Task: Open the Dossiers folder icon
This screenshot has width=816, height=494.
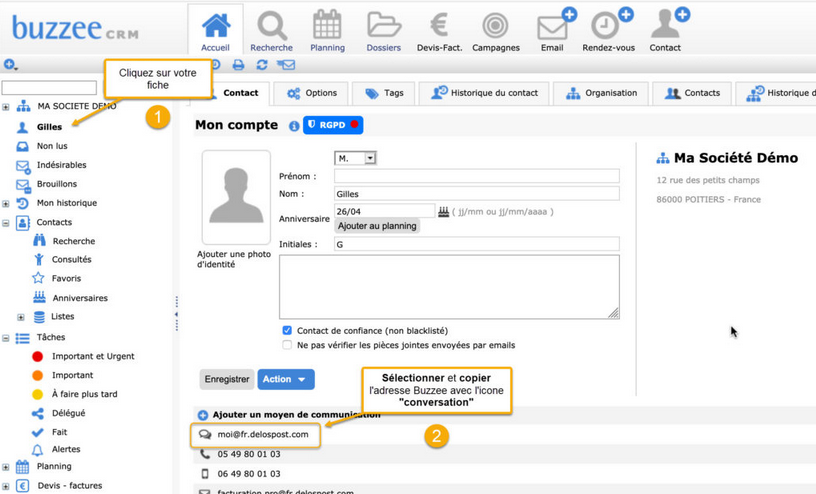Action: [384, 25]
